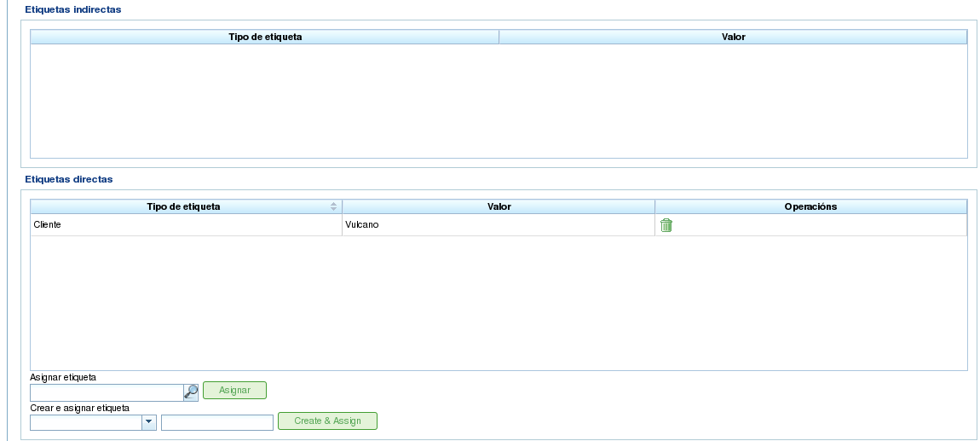Image resolution: width=980 pixels, height=441 pixels.
Task: Open the label type dropdown arrow
Action: pos(149,422)
